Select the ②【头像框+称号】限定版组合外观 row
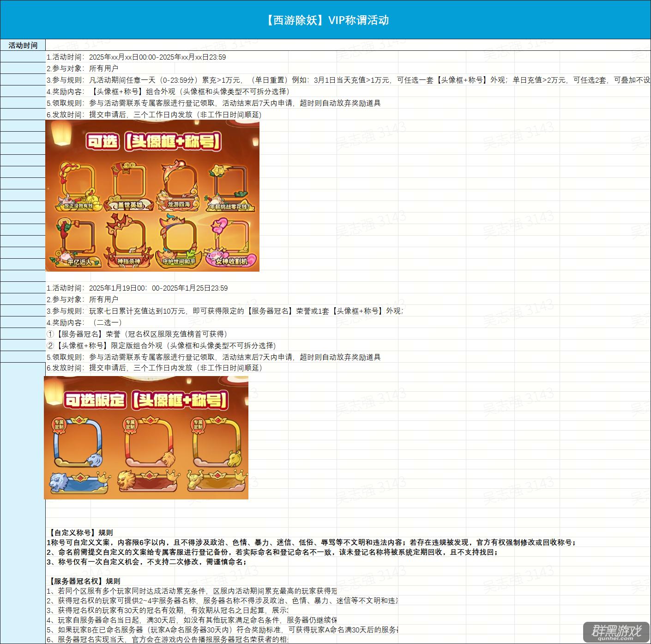The width and height of the screenshot is (651, 644). (x=161, y=346)
